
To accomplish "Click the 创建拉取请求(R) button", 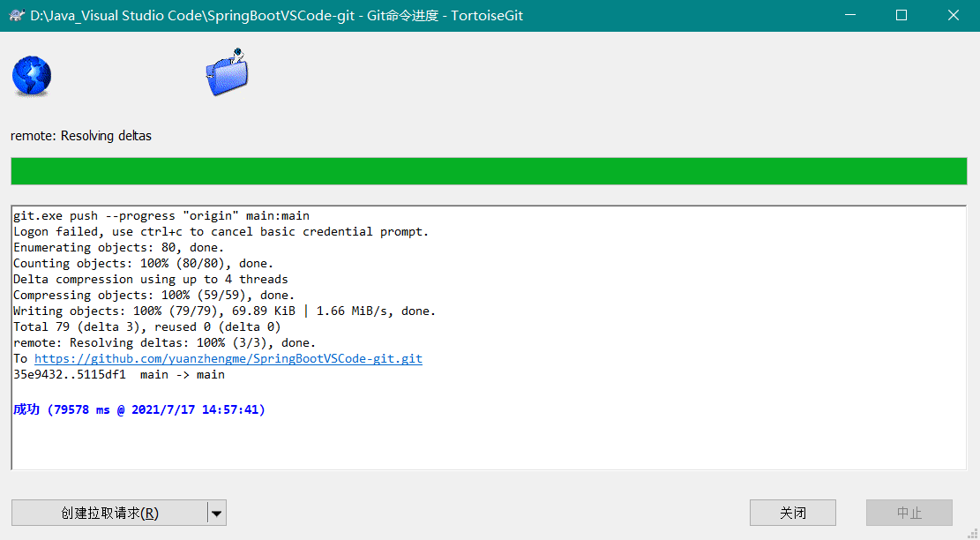I will (x=109, y=514).
